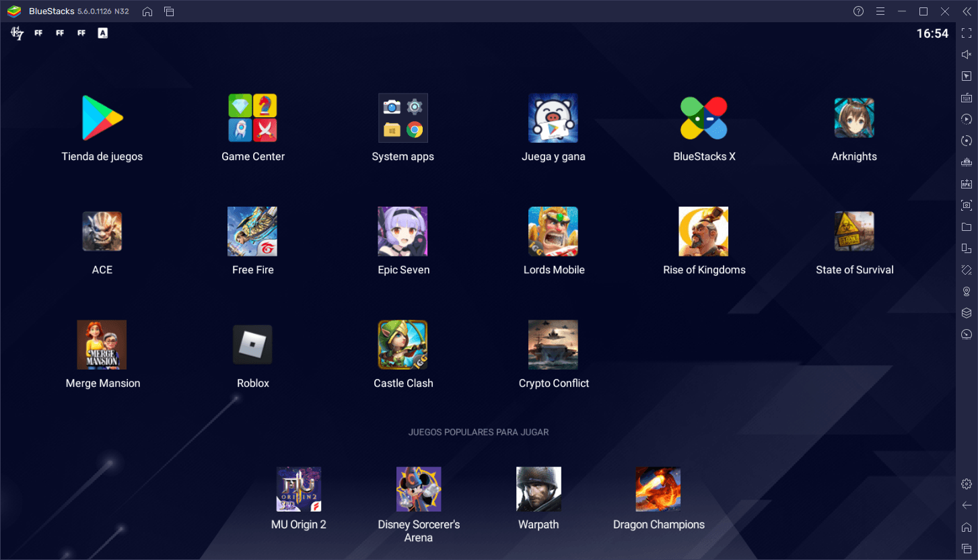Open recent apps icon at sidebar bottom
978x560 pixels.
967,549
